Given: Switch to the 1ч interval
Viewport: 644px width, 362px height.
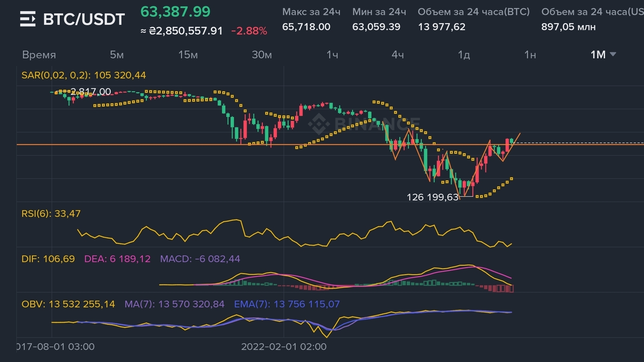Looking at the screenshot, I should (x=332, y=55).
